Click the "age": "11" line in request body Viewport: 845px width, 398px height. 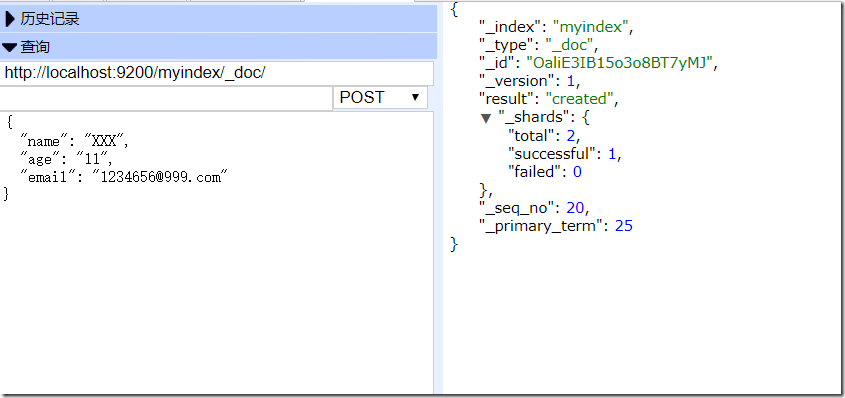click(67, 159)
